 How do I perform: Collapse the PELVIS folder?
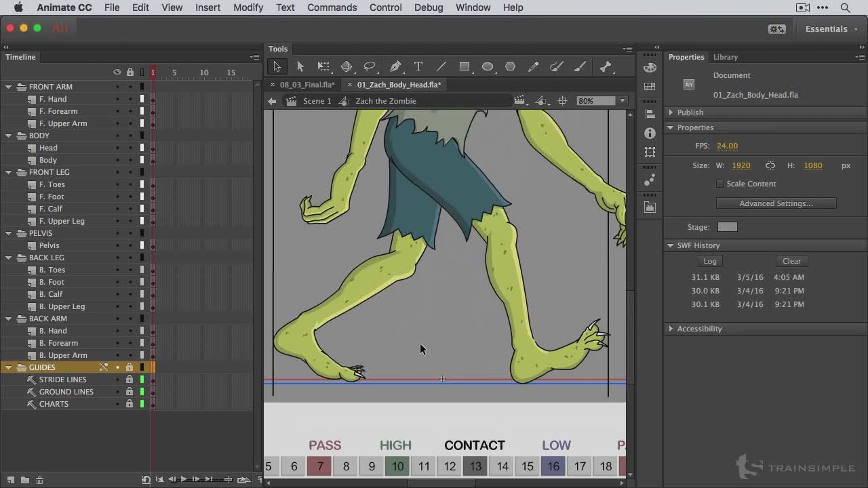(x=9, y=233)
